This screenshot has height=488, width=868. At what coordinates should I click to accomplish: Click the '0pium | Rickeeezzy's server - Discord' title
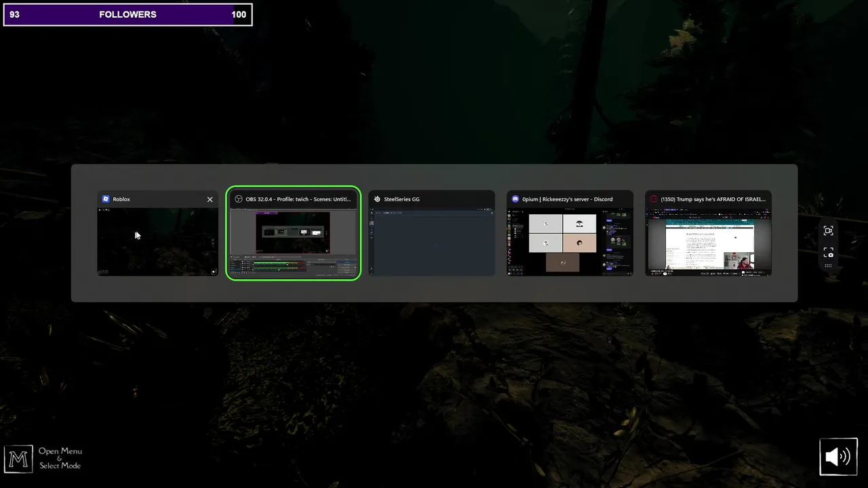[x=568, y=199]
